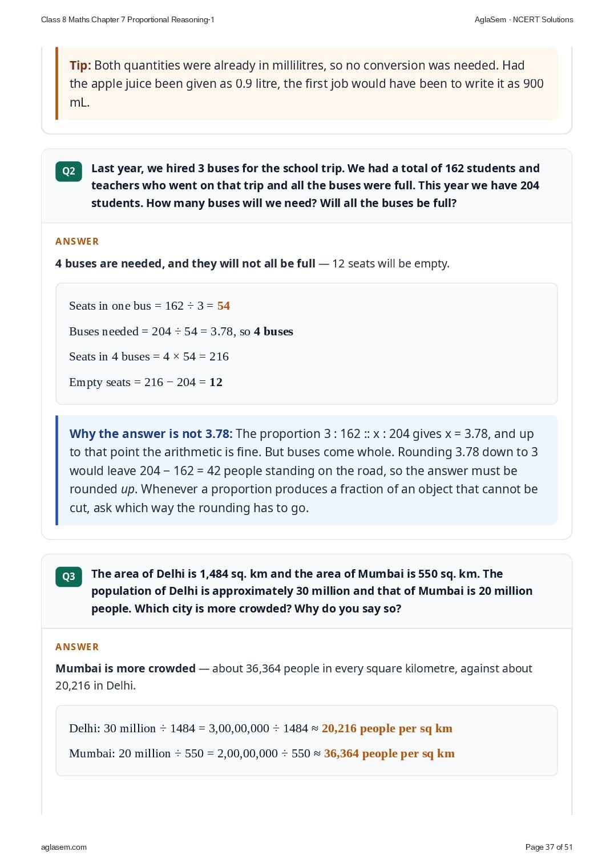Click the Q2 school trip question text
The width and height of the screenshot is (614, 868).
[315, 185]
